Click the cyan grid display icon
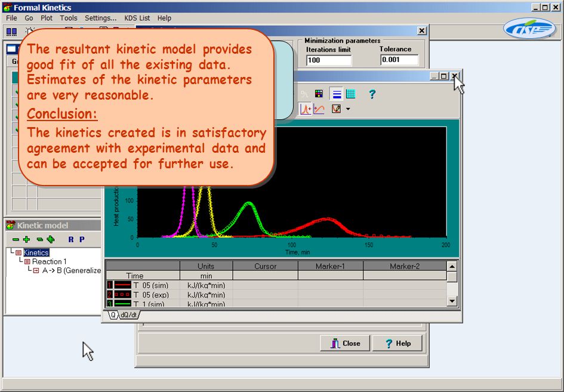This screenshot has height=392, width=564. click(x=351, y=94)
